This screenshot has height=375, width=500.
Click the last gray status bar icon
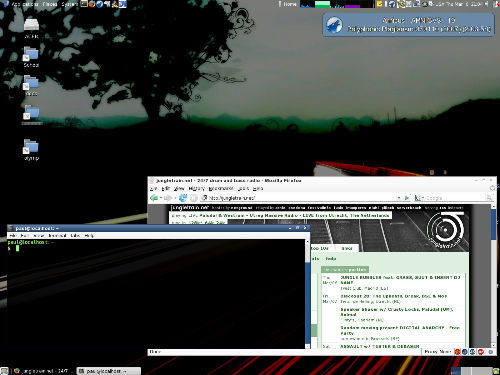[x=490, y=352]
